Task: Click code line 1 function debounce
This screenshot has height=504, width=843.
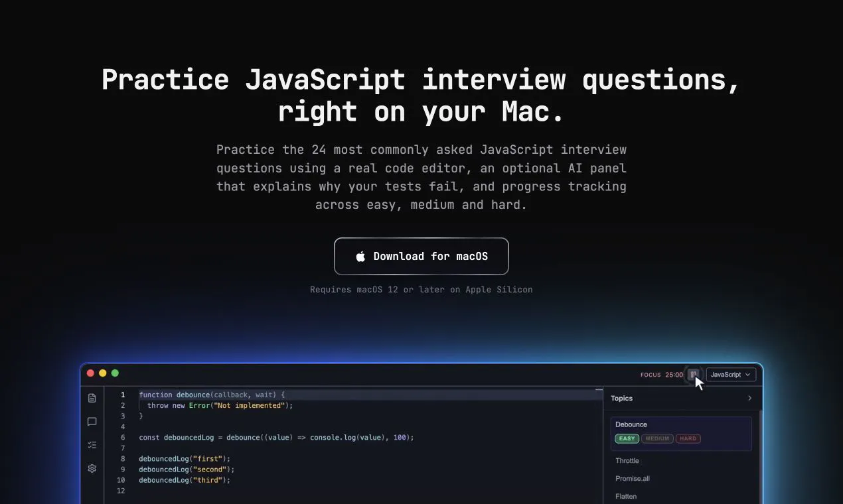Action: [x=212, y=395]
